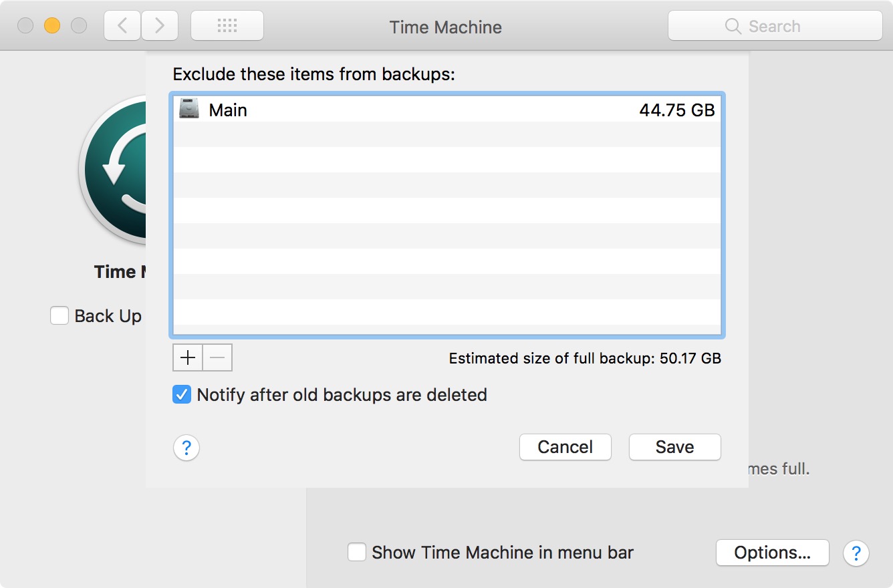Image resolution: width=893 pixels, height=588 pixels.
Task: Select the Main drive icon in list
Action: (189, 109)
